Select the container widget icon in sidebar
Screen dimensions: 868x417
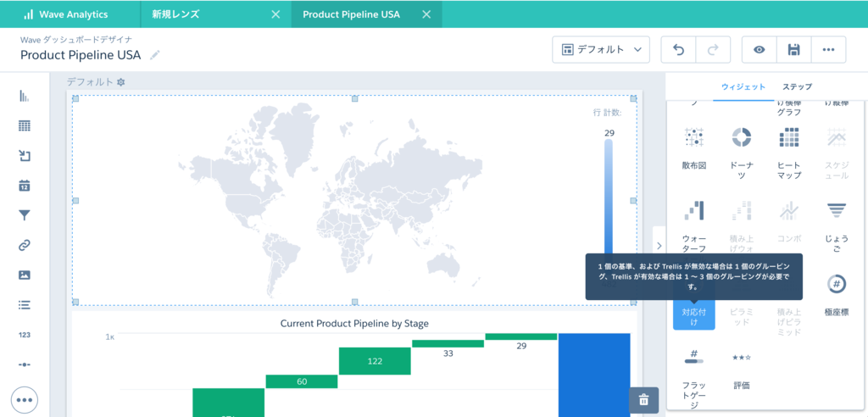click(25, 156)
